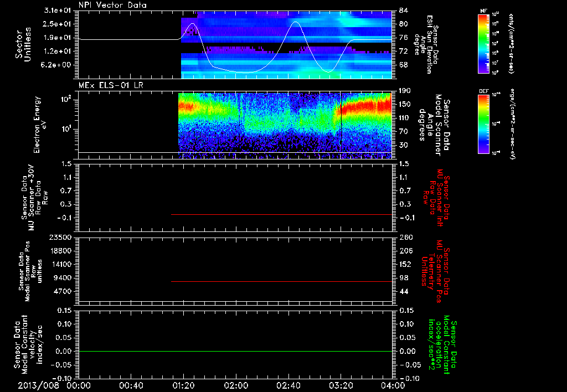Click the Electron Energy eV axis label

[40, 125]
